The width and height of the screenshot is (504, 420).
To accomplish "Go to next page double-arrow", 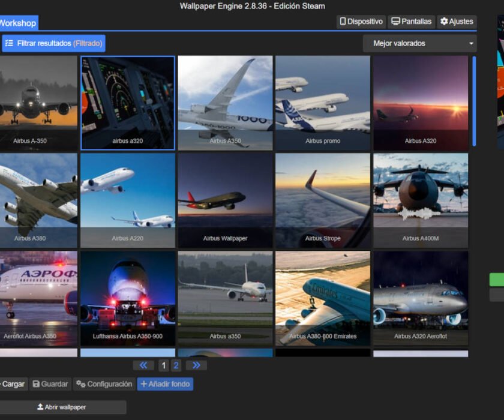I will pos(196,365).
